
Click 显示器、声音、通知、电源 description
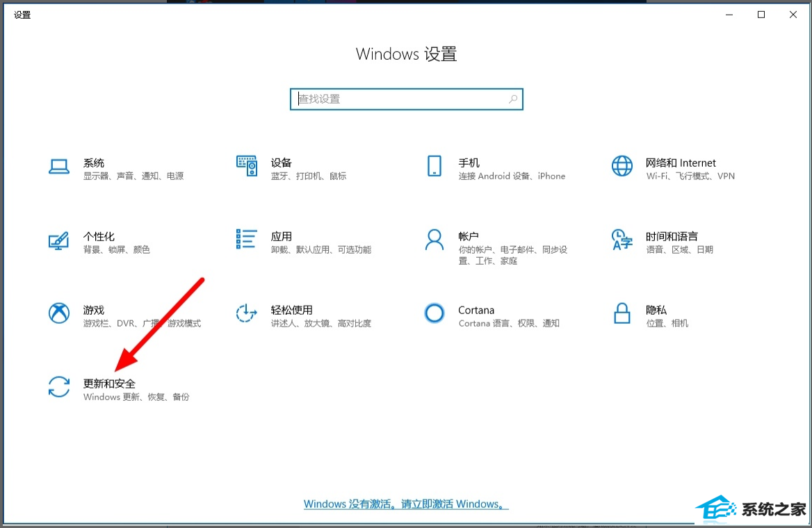(x=133, y=176)
